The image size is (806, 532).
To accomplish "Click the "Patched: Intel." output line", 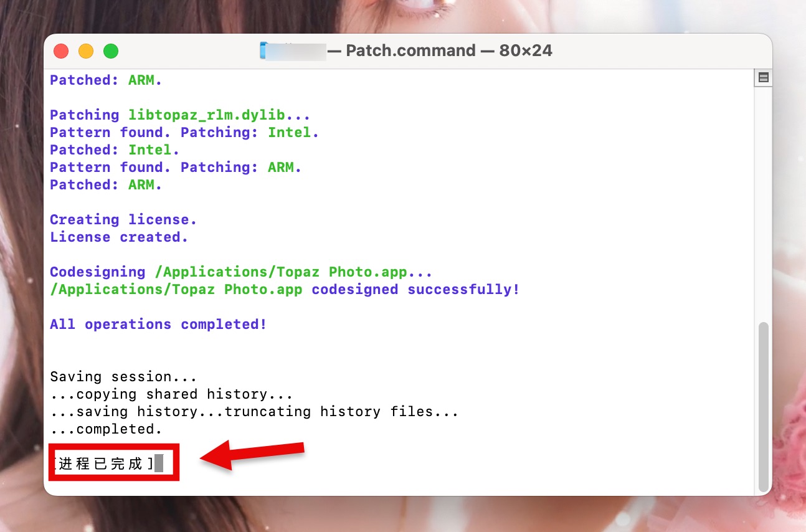I will tap(114, 150).
